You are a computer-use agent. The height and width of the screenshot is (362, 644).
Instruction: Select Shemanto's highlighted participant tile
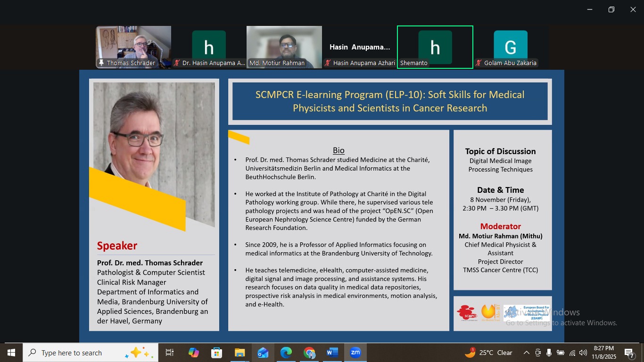(x=435, y=47)
